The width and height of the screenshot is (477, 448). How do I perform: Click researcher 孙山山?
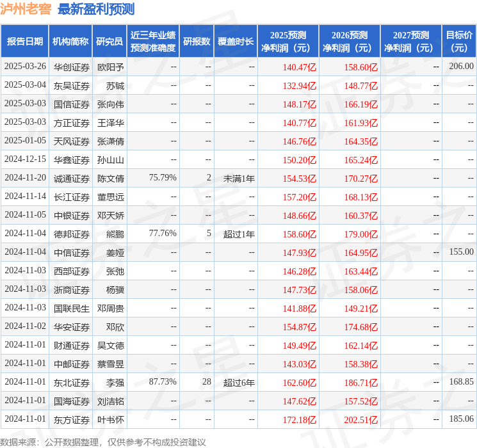(x=110, y=159)
